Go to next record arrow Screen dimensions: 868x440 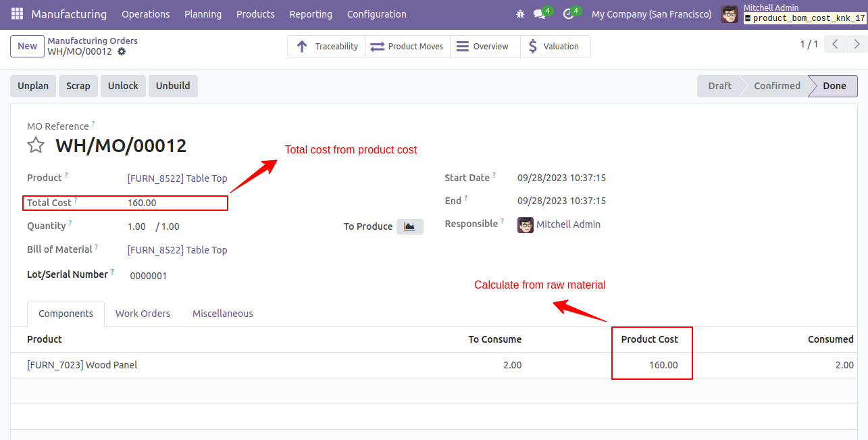tap(857, 45)
